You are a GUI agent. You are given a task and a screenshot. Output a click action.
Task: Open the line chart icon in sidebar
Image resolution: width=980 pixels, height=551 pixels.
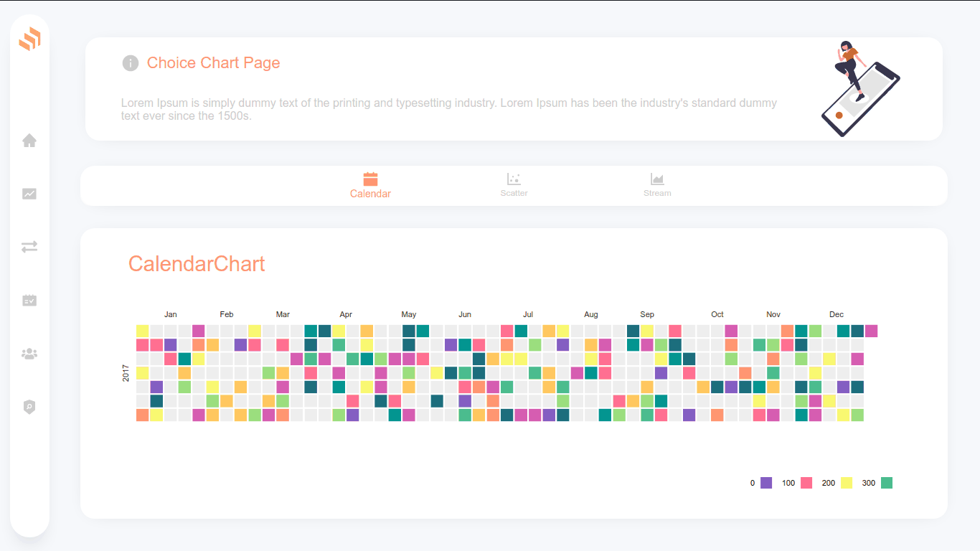pyautogui.click(x=29, y=194)
